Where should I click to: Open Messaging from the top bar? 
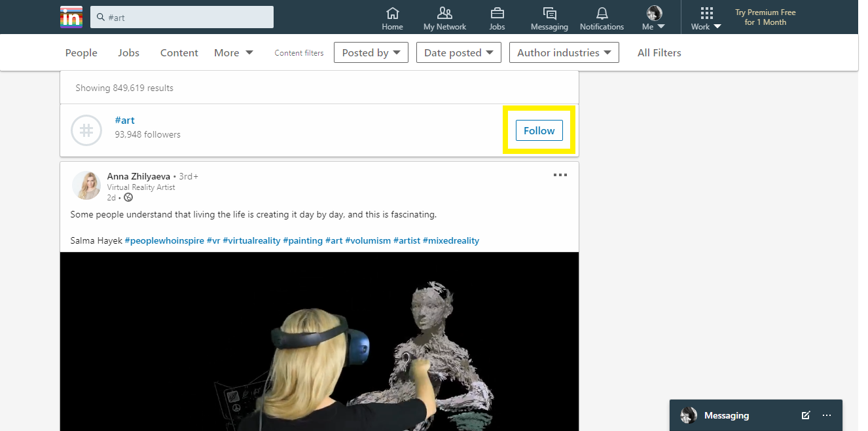click(x=549, y=18)
